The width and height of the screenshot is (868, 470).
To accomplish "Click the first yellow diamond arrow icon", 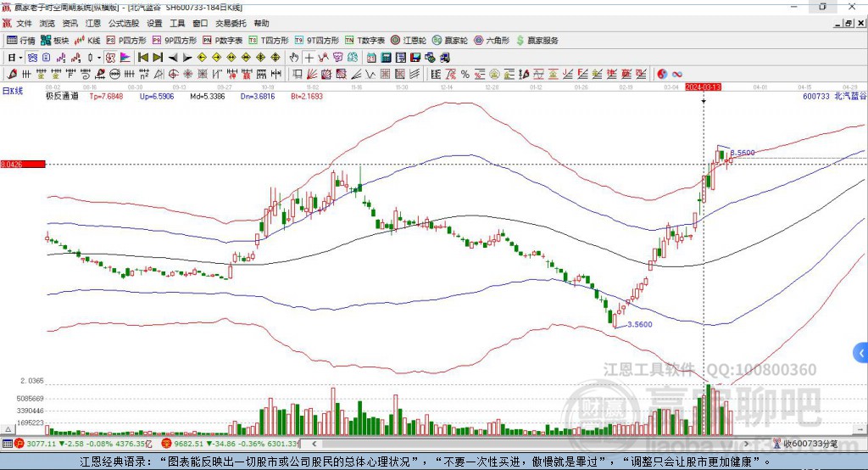I will (x=202, y=57).
